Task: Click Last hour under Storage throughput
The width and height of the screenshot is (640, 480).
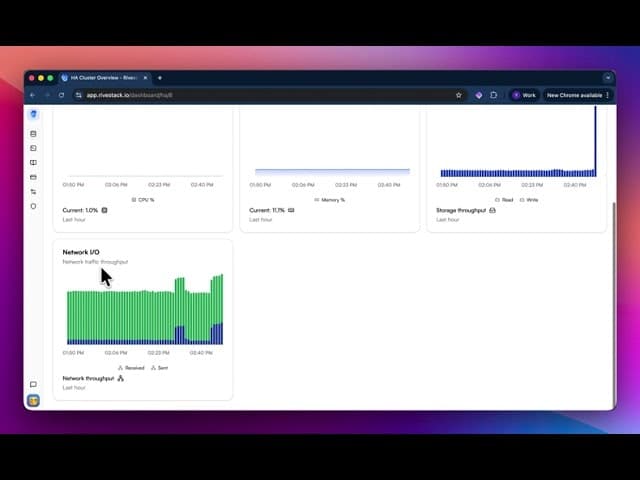Action: pos(447,219)
